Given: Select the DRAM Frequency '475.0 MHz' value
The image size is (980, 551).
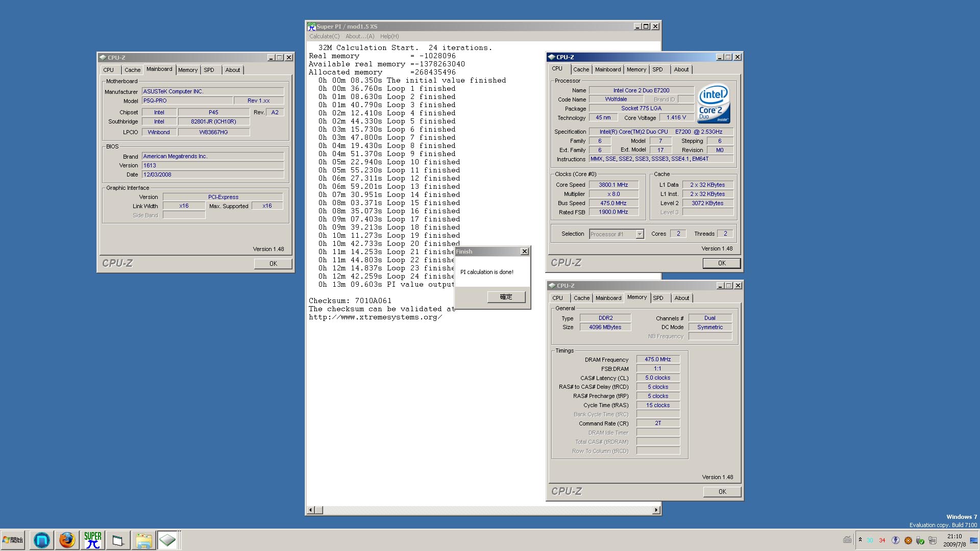Looking at the screenshot, I should (658, 359).
